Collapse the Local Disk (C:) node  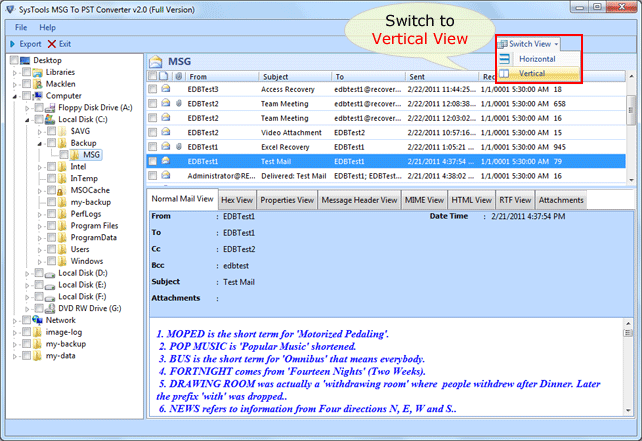[x=27, y=120]
